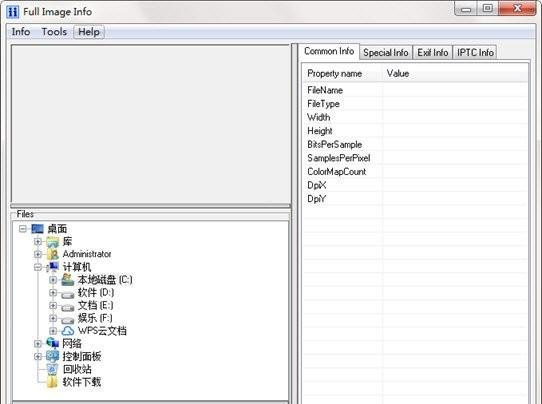The image size is (542, 404).
Task: Collapse the 桌面 root node
Action: click(23, 229)
